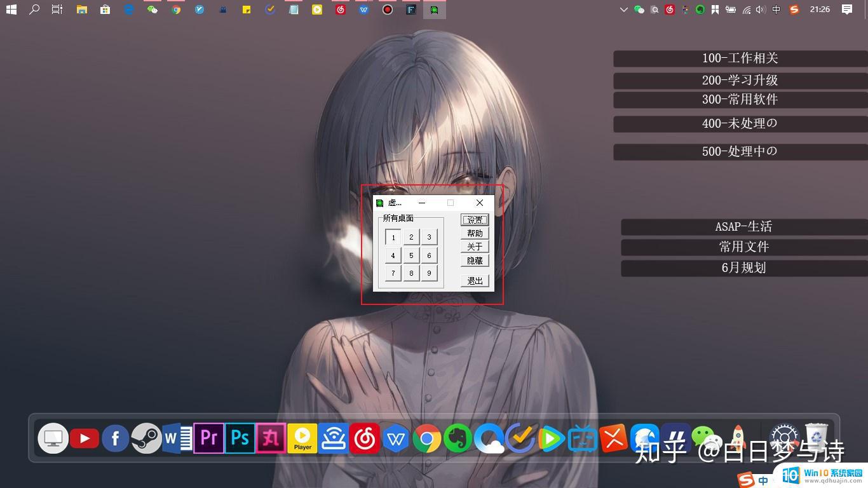Open WeChat from the top taskbar
This screenshot has width=868, height=488.
[152, 10]
